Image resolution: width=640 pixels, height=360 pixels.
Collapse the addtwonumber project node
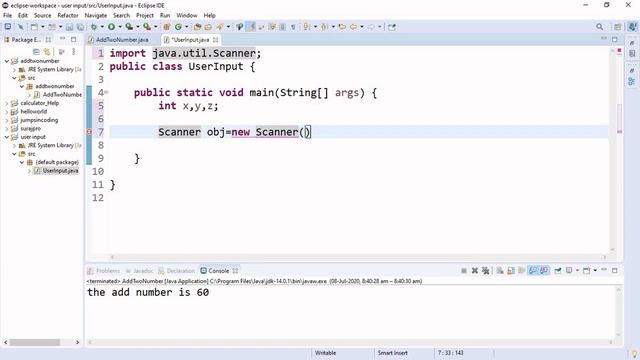click(x=7, y=61)
